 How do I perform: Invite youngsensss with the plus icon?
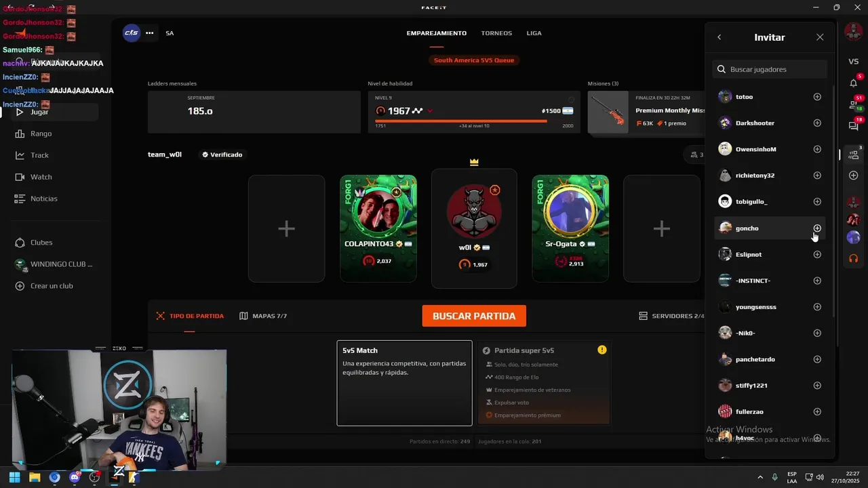[x=817, y=307]
